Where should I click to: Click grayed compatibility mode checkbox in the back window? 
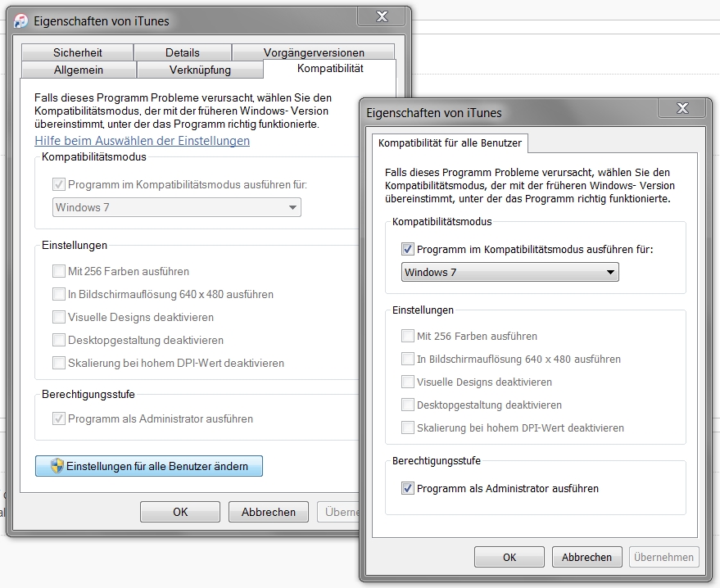[59, 184]
